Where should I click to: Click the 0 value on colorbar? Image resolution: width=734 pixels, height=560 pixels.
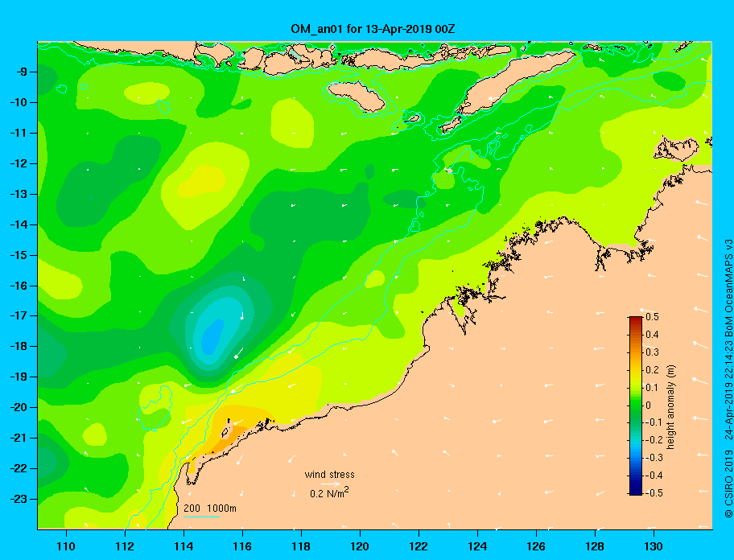tap(649, 406)
